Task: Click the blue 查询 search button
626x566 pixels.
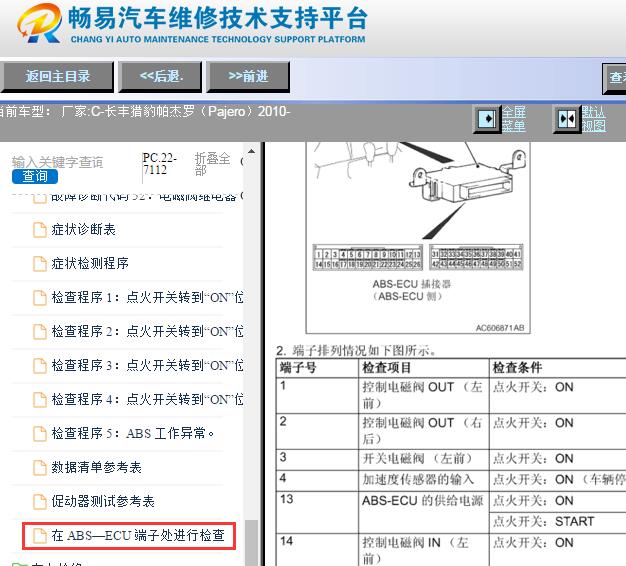Action: pos(35,176)
